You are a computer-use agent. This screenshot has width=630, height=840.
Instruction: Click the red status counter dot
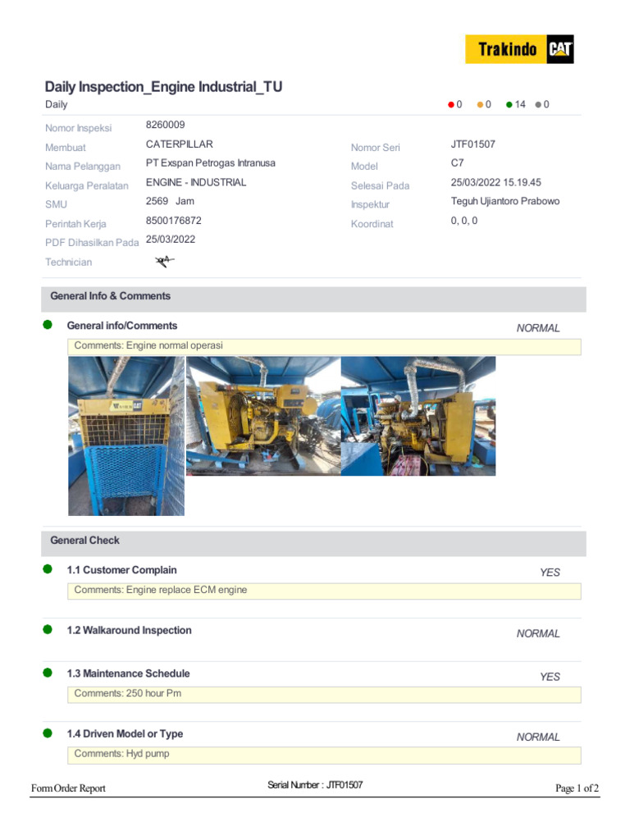coord(451,105)
